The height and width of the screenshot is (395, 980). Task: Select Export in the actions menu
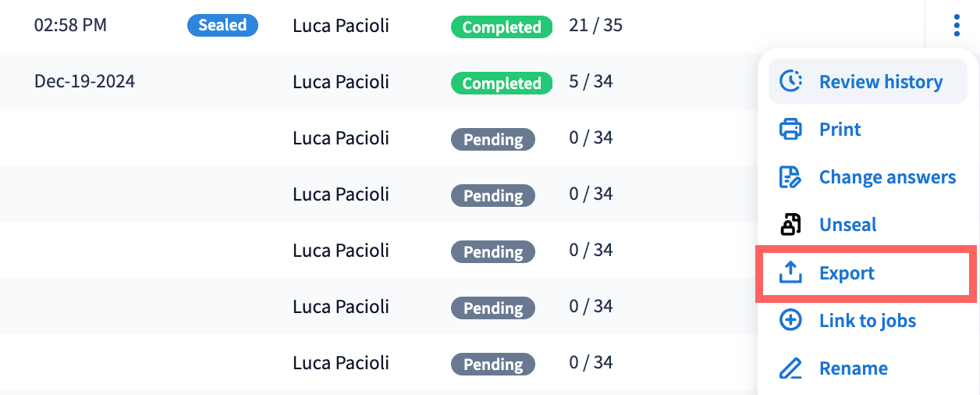(x=847, y=273)
